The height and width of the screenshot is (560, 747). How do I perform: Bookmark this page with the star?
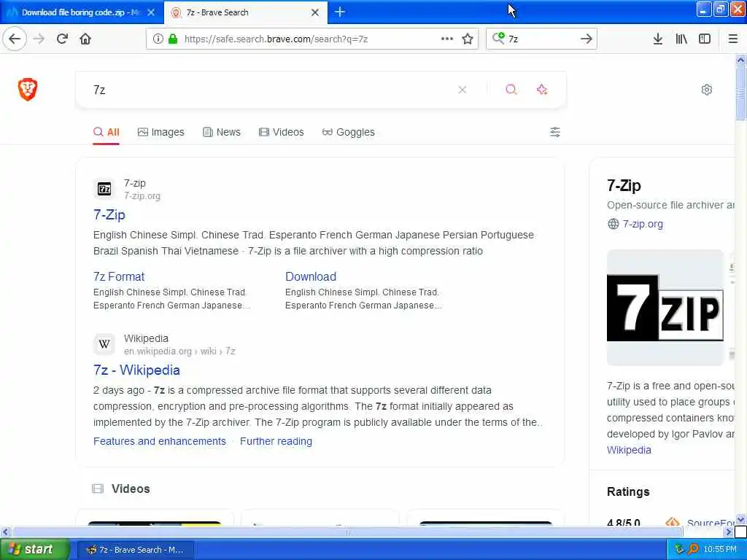coord(468,39)
